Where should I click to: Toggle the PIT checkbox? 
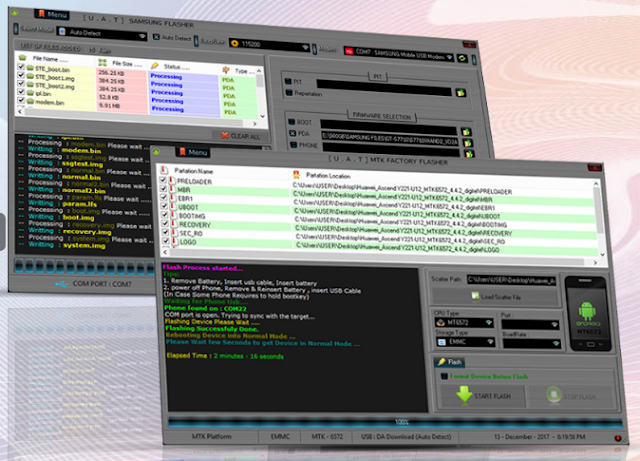288,81
